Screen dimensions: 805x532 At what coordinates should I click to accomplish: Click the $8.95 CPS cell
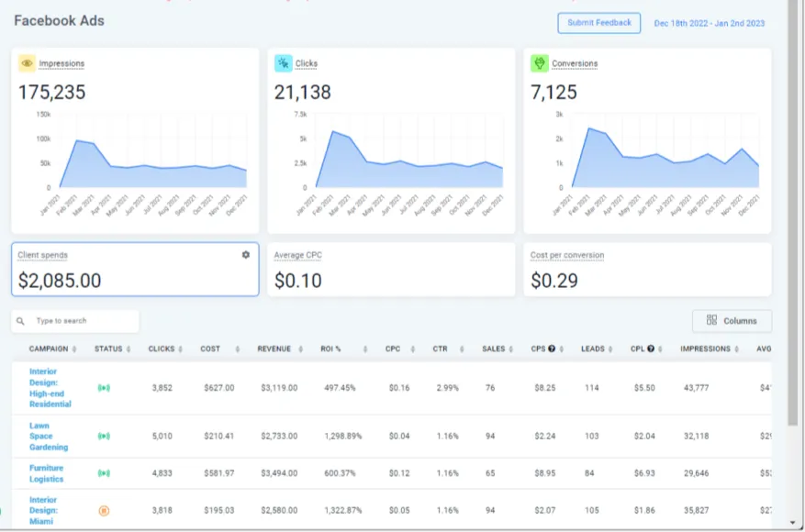point(544,473)
